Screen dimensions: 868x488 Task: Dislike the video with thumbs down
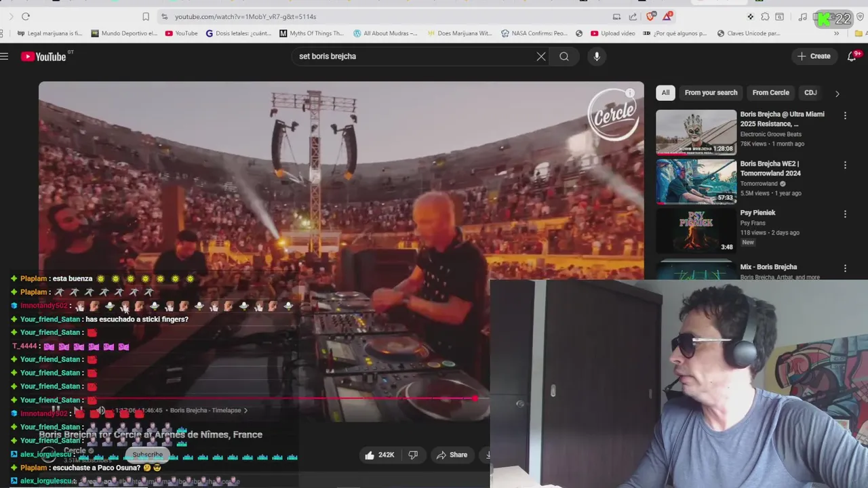pyautogui.click(x=413, y=455)
